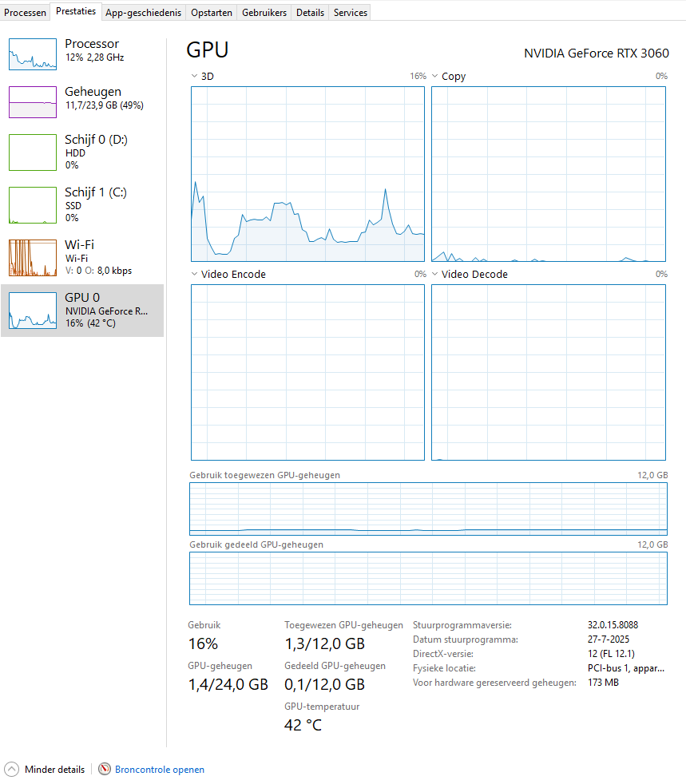Image resolution: width=686 pixels, height=784 pixels.
Task: Click the 3D usage graph
Action: (307, 174)
